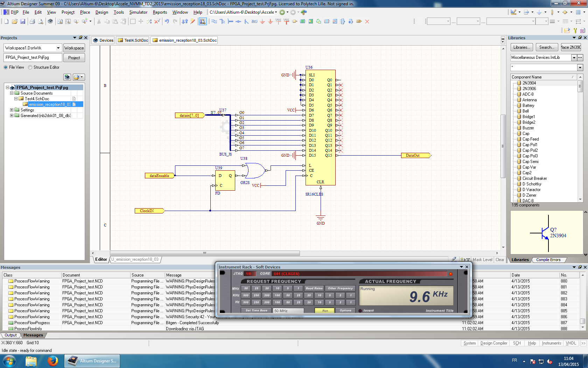588x368 pixels.
Task: Collapse the Source Documents tree node
Action: pos(12,93)
